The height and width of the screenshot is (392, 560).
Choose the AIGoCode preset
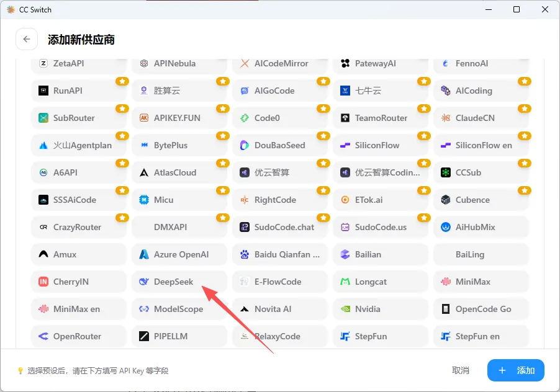pos(280,91)
